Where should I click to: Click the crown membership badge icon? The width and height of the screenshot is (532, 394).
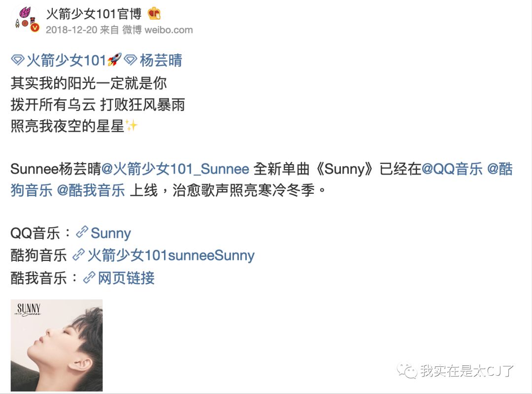(154, 14)
